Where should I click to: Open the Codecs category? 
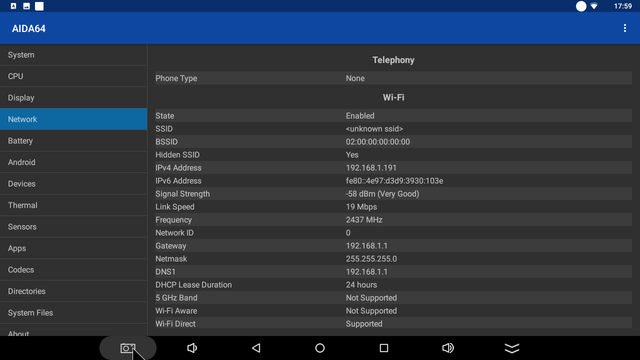[73, 270]
